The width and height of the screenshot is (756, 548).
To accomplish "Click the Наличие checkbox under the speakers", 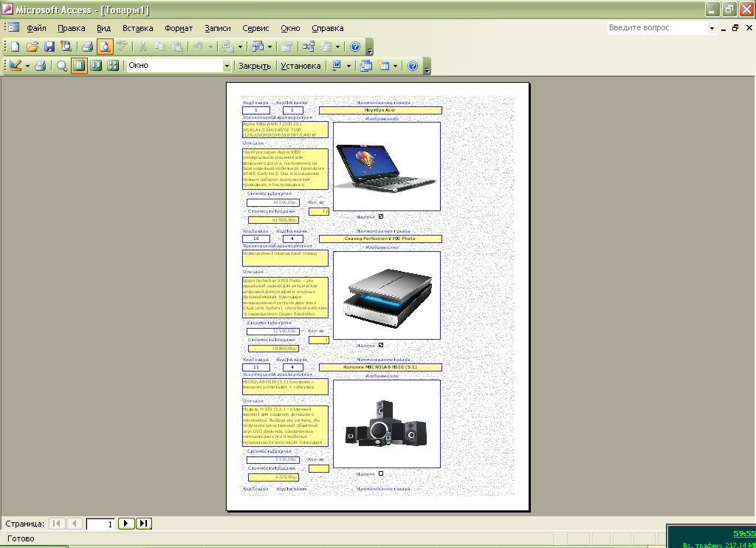I will (x=381, y=473).
